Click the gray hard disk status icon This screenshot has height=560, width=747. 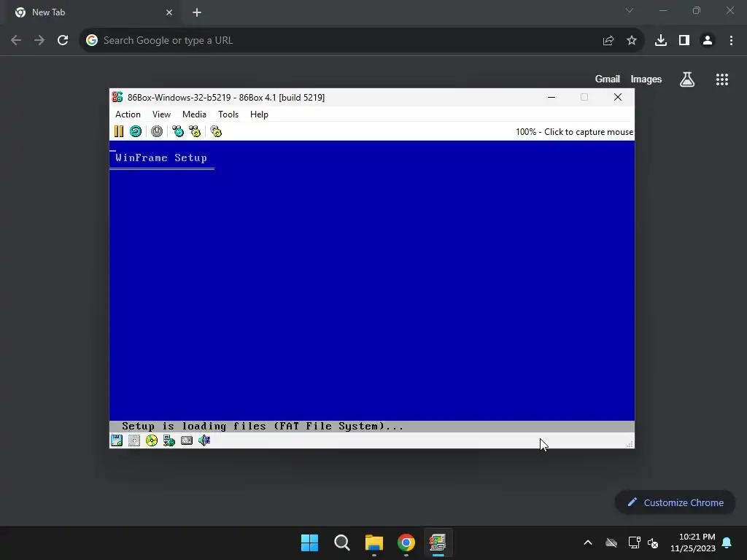[x=187, y=440]
